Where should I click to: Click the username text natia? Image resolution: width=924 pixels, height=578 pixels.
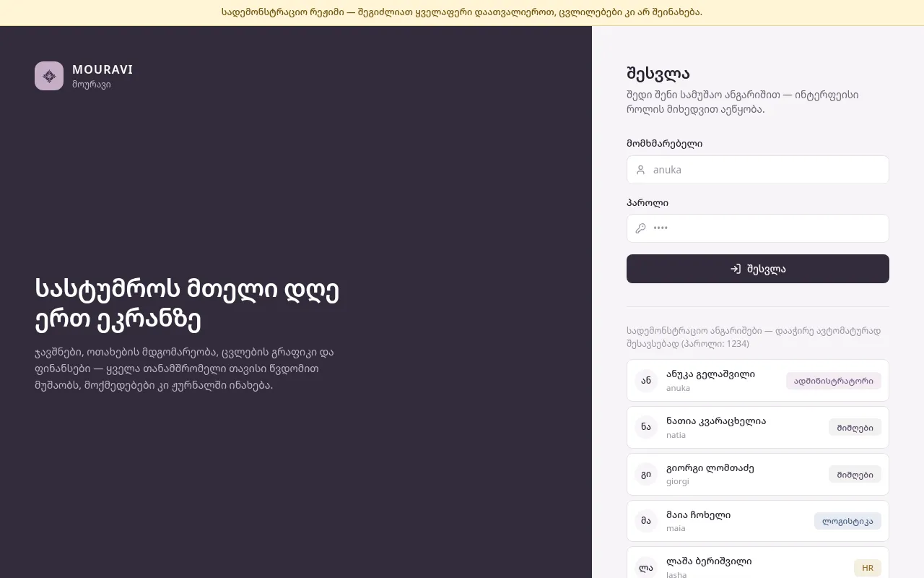coord(676,435)
